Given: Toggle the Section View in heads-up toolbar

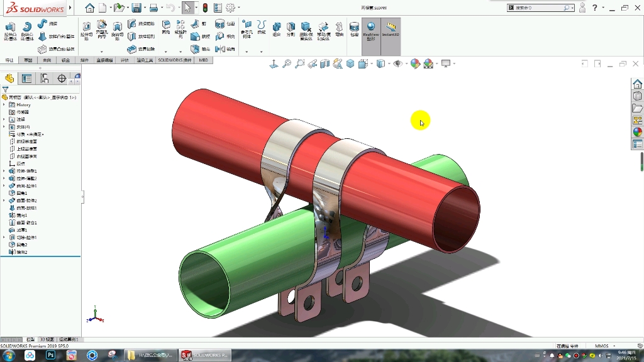Looking at the screenshot, I should [x=325, y=63].
